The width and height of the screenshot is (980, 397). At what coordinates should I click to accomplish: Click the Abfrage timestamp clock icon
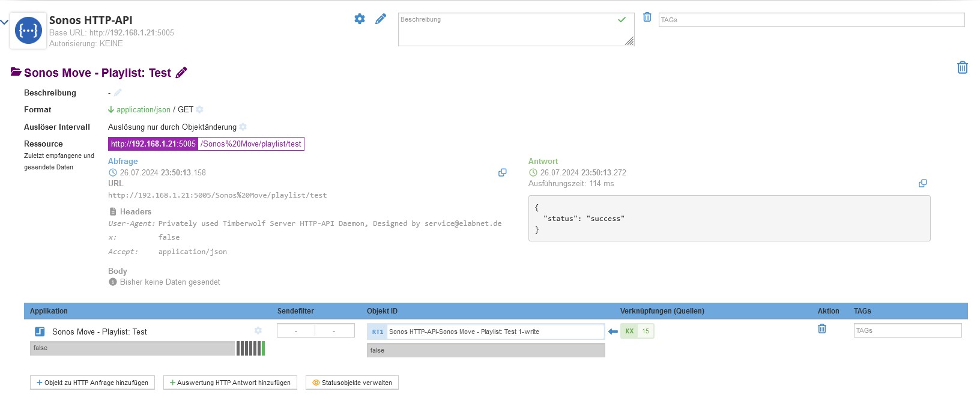pyautogui.click(x=112, y=172)
